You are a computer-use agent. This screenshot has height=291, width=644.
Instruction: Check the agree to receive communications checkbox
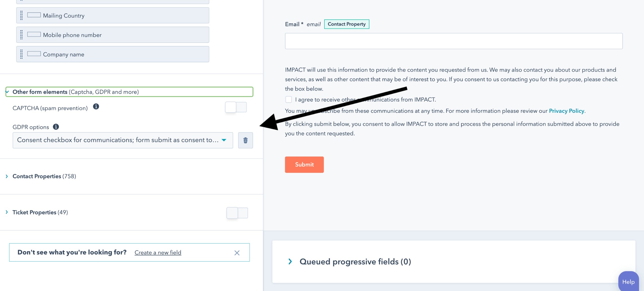tap(288, 100)
